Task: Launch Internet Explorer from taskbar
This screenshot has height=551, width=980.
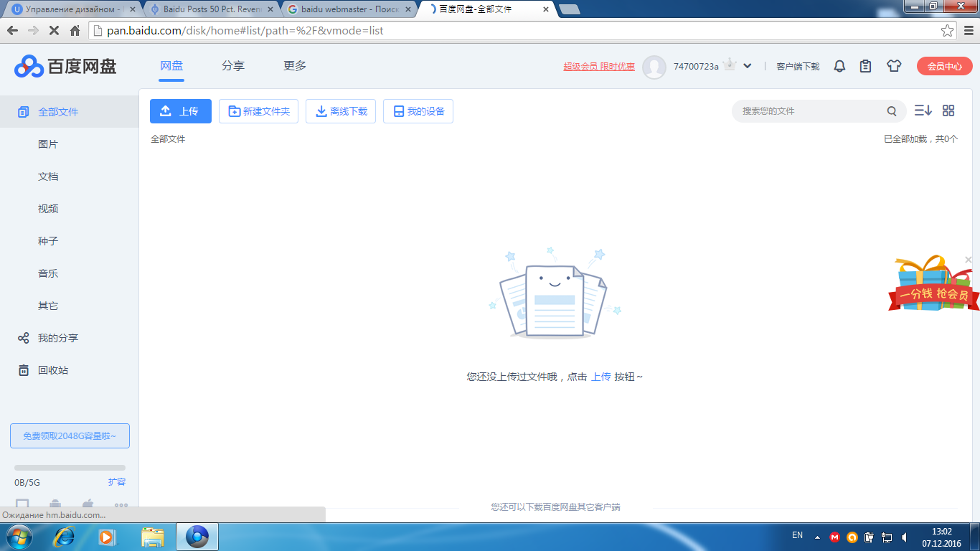Action: tap(65, 536)
